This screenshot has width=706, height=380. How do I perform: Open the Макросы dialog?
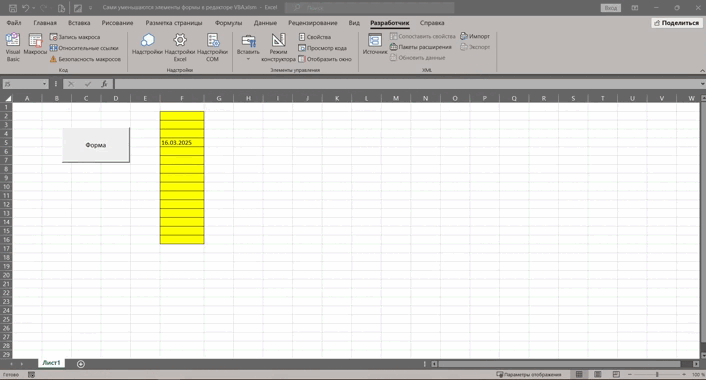coord(35,44)
